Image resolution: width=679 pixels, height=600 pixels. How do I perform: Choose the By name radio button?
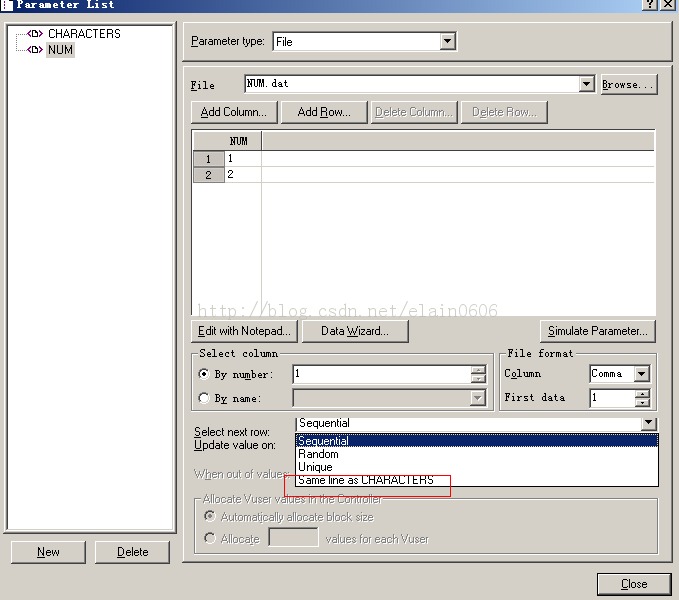click(x=206, y=399)
